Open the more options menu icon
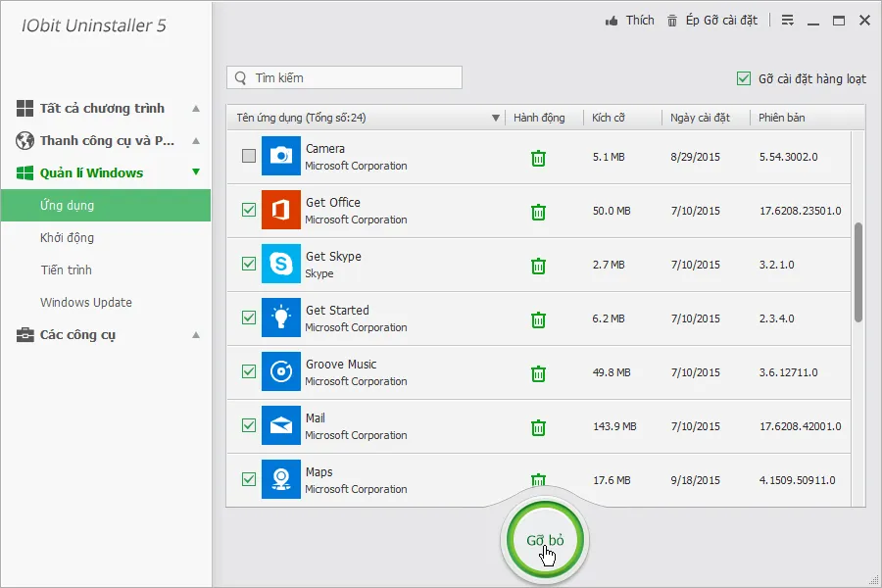 point(788,21)
